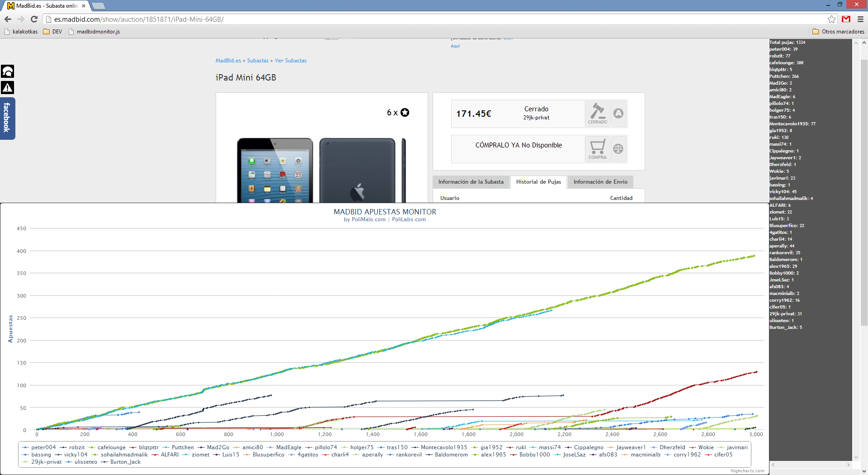Toggle aperally series in chart legend

pyautogui.click(x=368, y=455)
